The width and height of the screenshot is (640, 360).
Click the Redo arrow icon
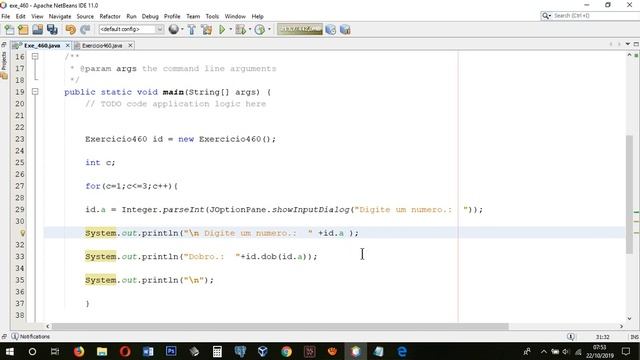click(85, 29)
